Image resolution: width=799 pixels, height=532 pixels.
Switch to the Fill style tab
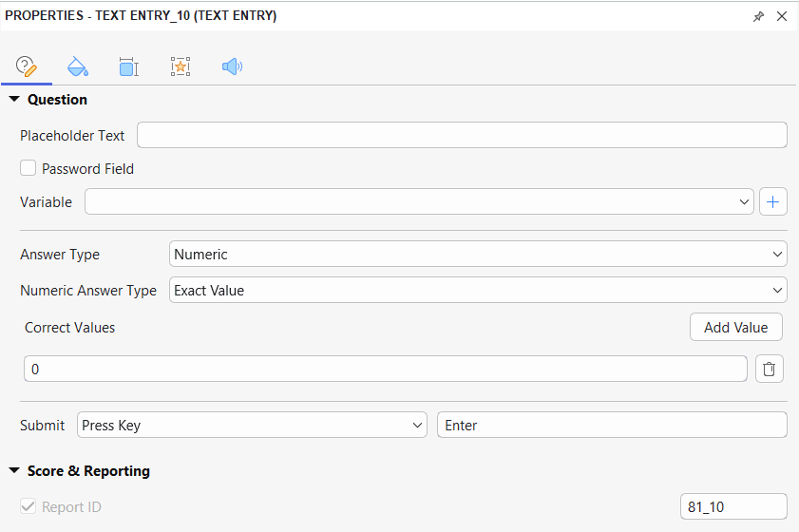(x=78, y=66)
